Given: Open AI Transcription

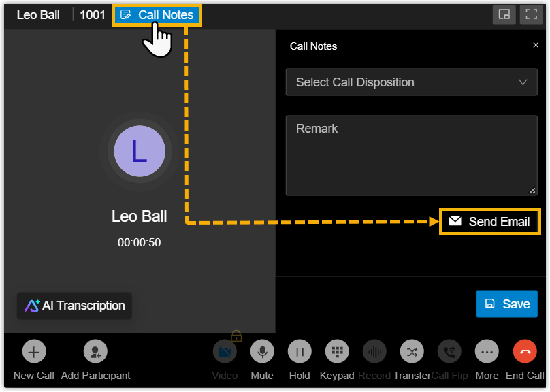Looking at the screenshot, I should 75,306.
